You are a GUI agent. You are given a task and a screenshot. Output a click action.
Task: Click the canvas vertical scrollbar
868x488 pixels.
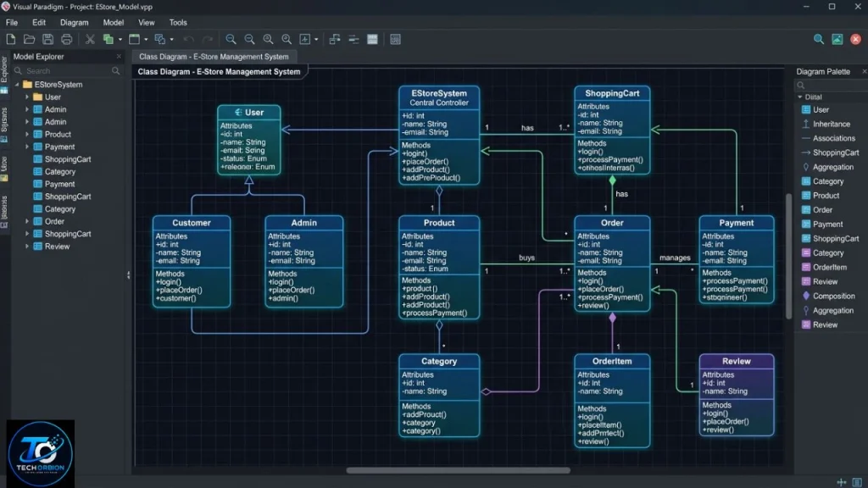789,256
